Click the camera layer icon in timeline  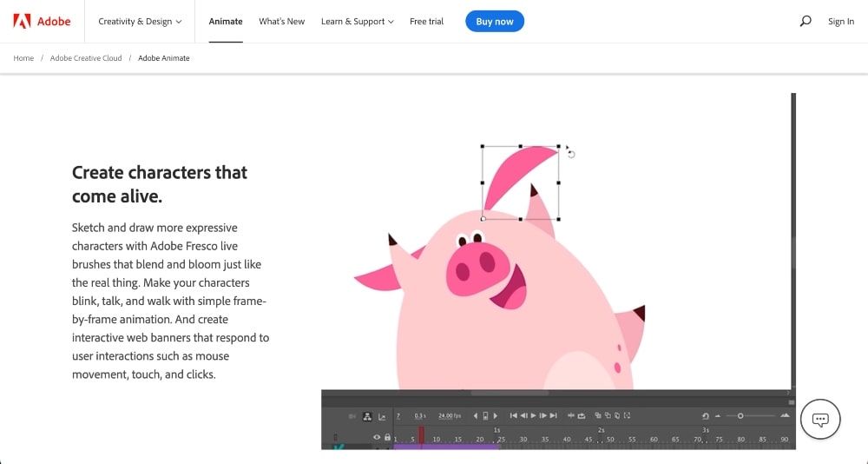tap(352, 415)
